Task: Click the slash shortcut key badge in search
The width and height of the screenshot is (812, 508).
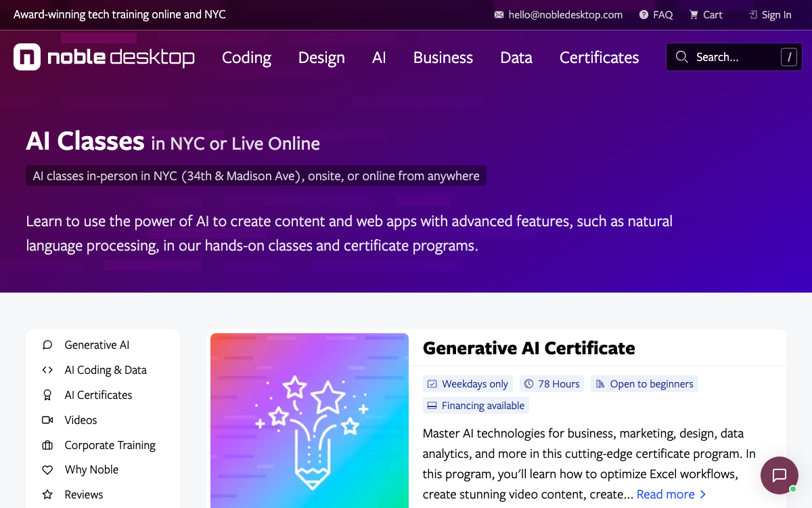Action: pyautogui.click(x=788, y=57)
